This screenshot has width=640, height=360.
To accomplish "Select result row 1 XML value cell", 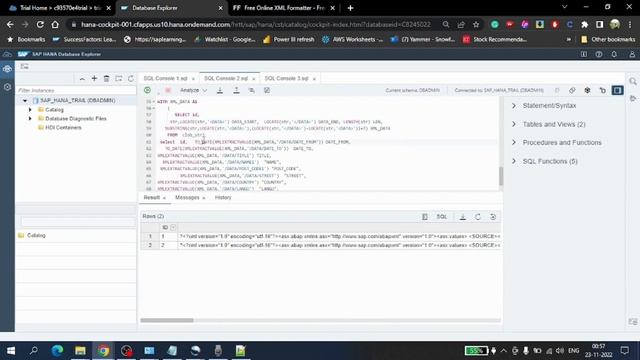I will [339, 236].
